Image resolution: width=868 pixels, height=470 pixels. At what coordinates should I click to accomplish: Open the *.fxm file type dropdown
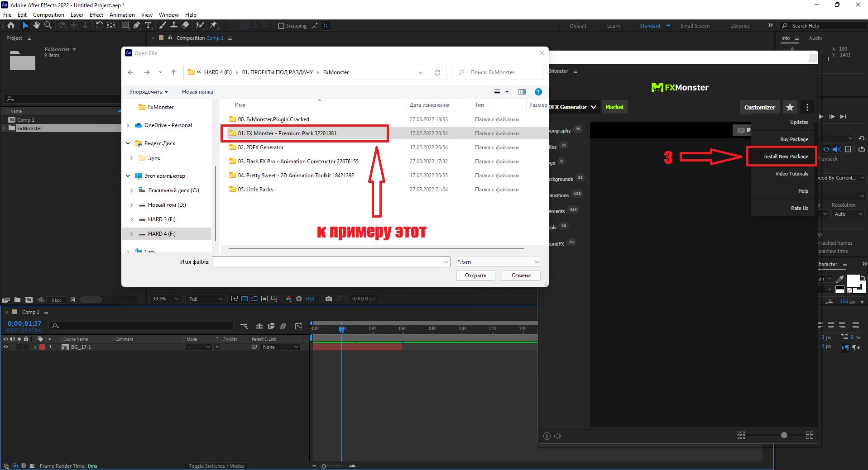point(498,262)
